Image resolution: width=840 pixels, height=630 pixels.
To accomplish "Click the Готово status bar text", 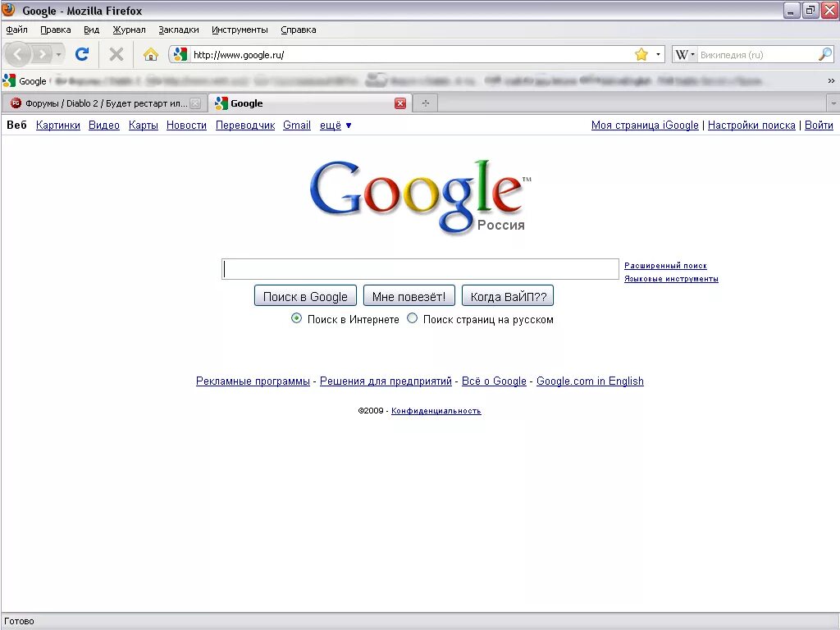I will click(x=20, y=622).
